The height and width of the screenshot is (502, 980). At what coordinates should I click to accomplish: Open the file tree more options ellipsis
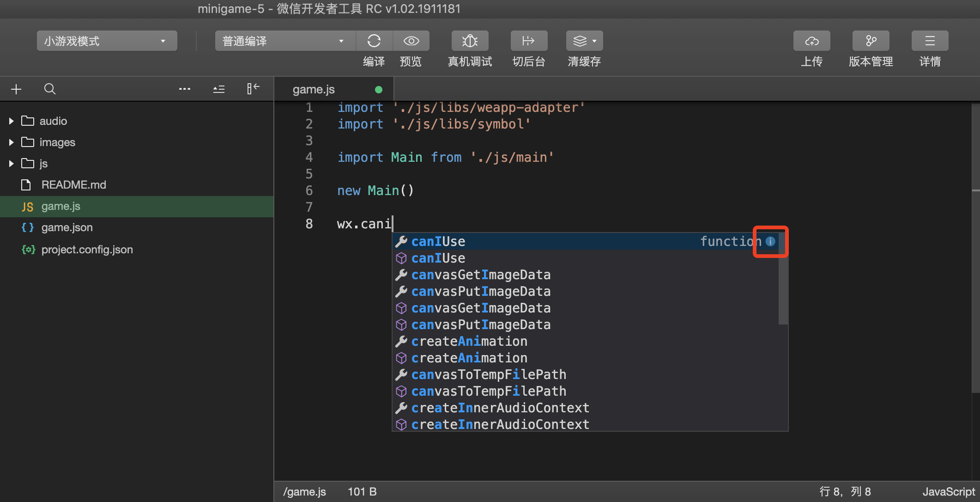click(185, 89)
